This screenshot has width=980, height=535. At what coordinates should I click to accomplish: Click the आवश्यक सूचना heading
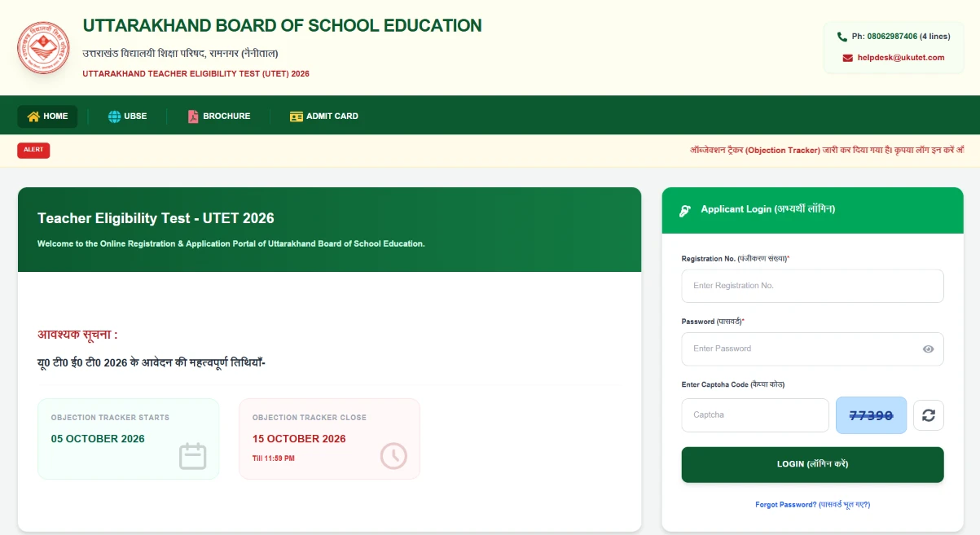pos(77,335)
